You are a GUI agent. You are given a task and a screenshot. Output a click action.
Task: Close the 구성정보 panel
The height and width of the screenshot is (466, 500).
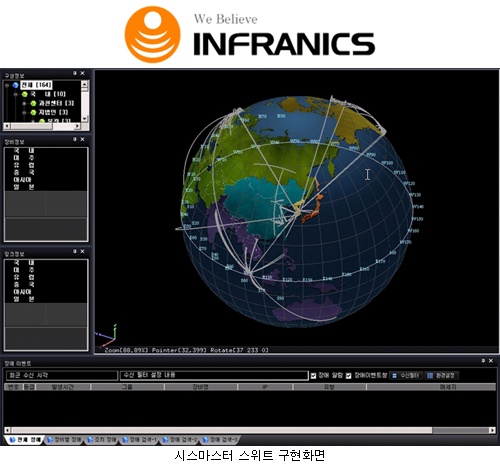click(x=82, y=73)
